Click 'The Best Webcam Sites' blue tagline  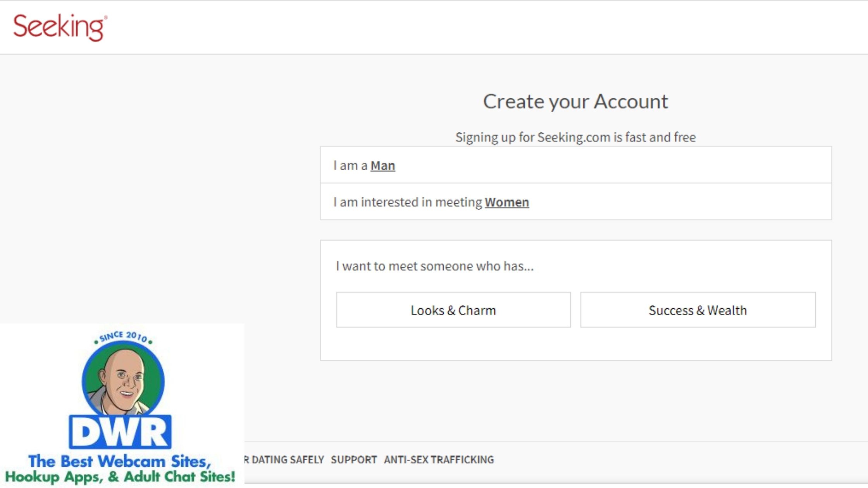coord(120,461)
